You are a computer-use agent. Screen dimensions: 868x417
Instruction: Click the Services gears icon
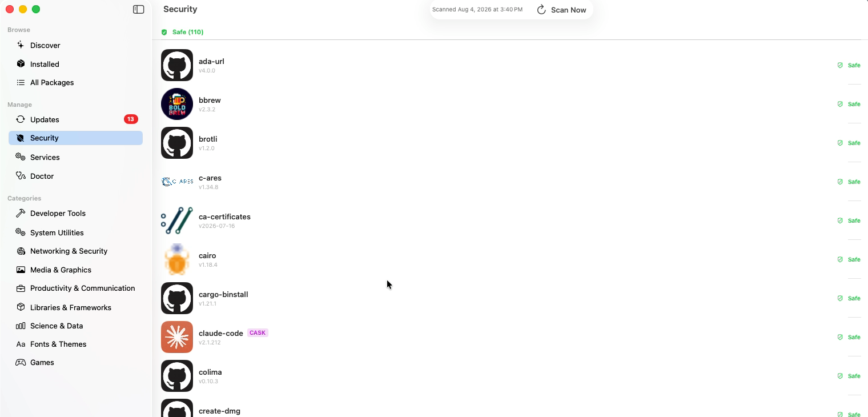tap(21, 157)
